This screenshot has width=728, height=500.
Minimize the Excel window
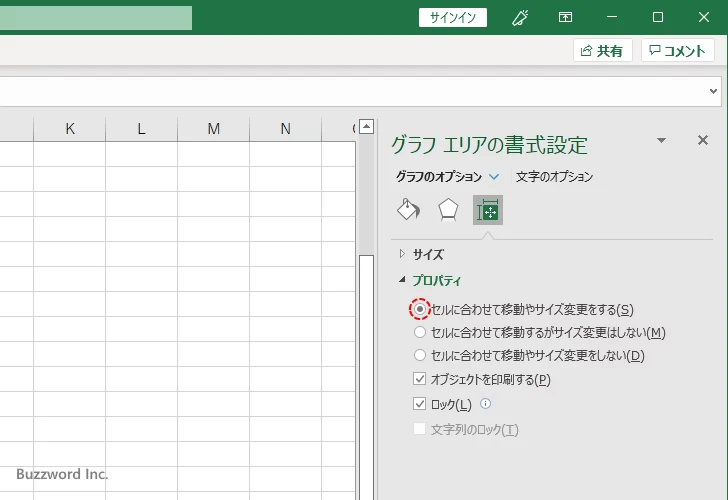612,18
